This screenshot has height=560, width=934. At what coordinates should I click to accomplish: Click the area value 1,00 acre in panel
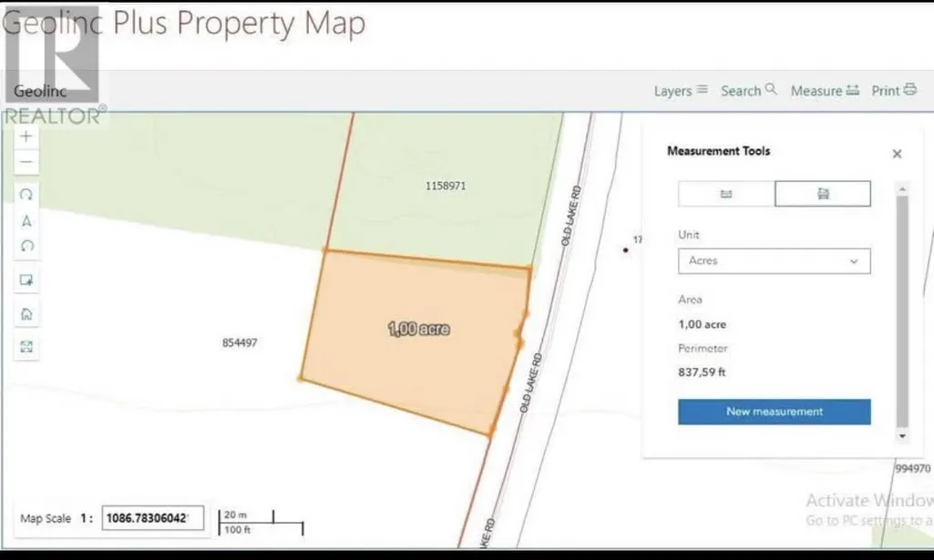pyautogui.click(x=703, y=324)
